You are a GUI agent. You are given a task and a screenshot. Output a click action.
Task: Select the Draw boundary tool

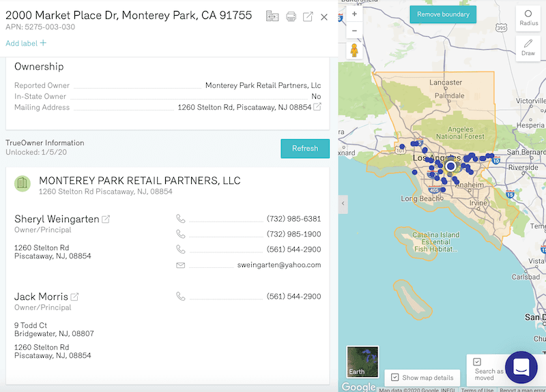528,48
